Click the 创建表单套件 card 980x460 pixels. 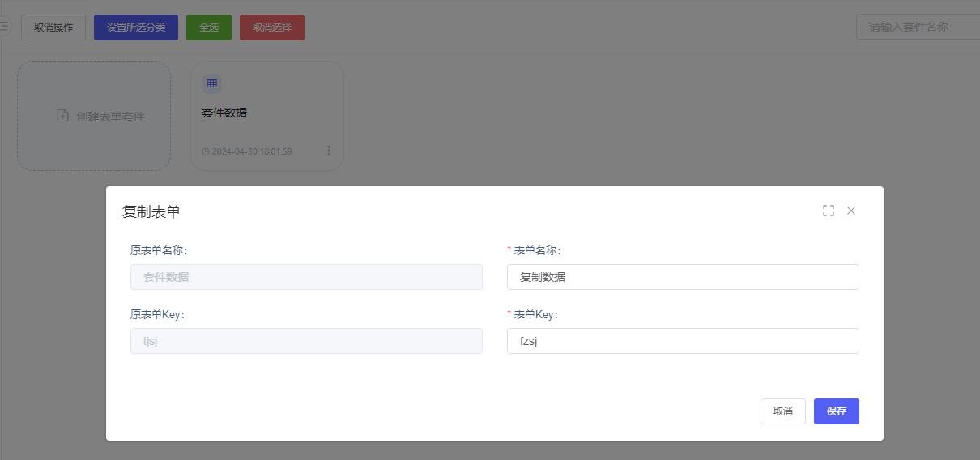[94, 116]
